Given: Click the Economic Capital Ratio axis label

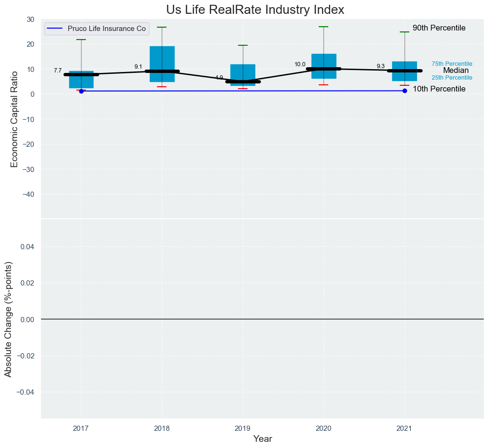Looking at the screenshot, I should (14, 119).
